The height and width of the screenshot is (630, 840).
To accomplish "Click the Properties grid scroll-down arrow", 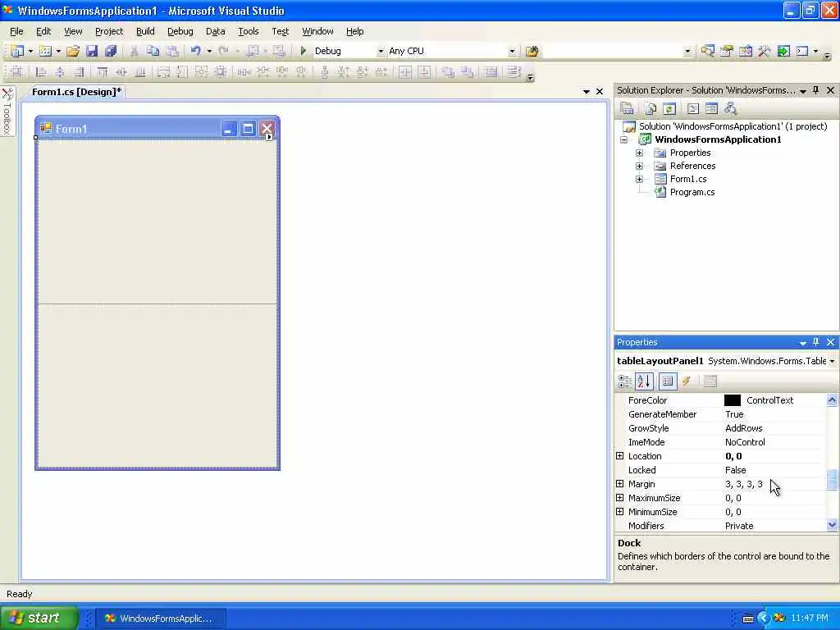I will pos(832,525).
